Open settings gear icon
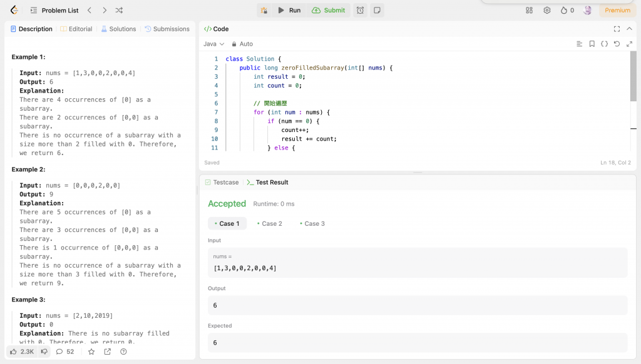The width and height of the screenshot is (641, 364). click(x=547, y=10)
